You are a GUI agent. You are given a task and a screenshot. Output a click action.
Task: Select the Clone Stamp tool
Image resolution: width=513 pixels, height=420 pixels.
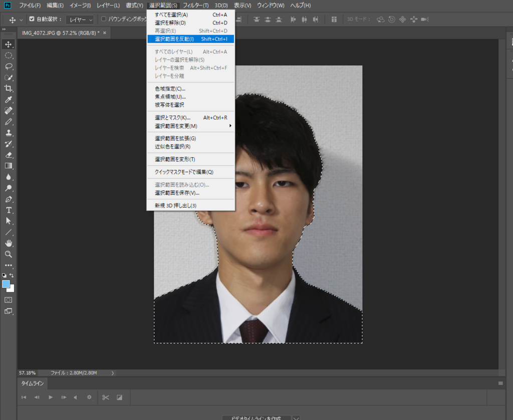9,133
